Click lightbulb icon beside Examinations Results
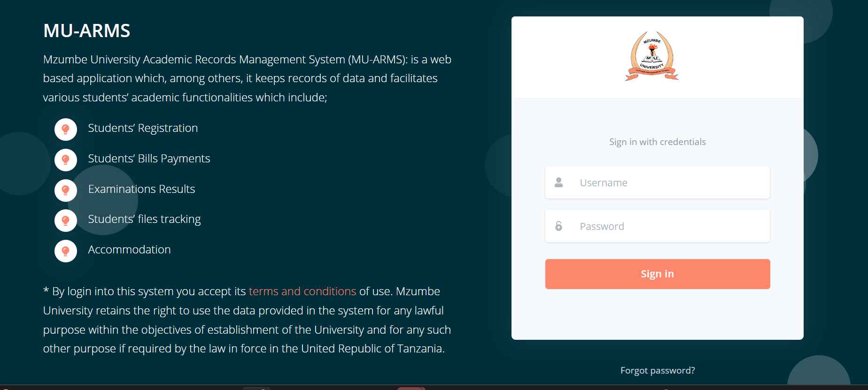 (66, 190)
